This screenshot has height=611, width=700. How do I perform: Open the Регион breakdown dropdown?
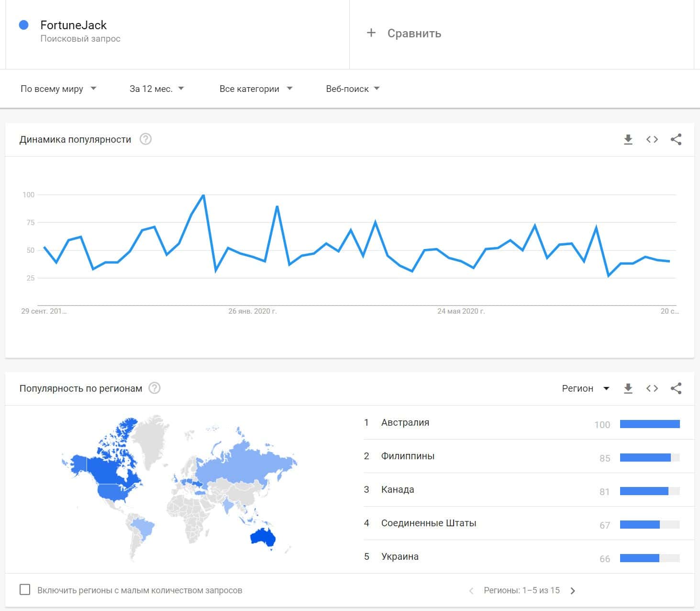586,388
